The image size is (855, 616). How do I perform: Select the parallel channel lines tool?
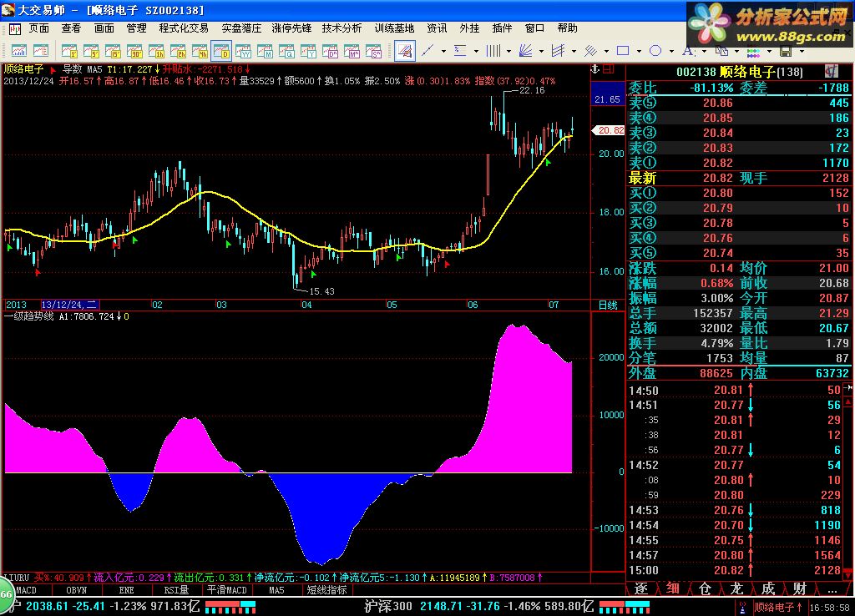click(559, 51)
